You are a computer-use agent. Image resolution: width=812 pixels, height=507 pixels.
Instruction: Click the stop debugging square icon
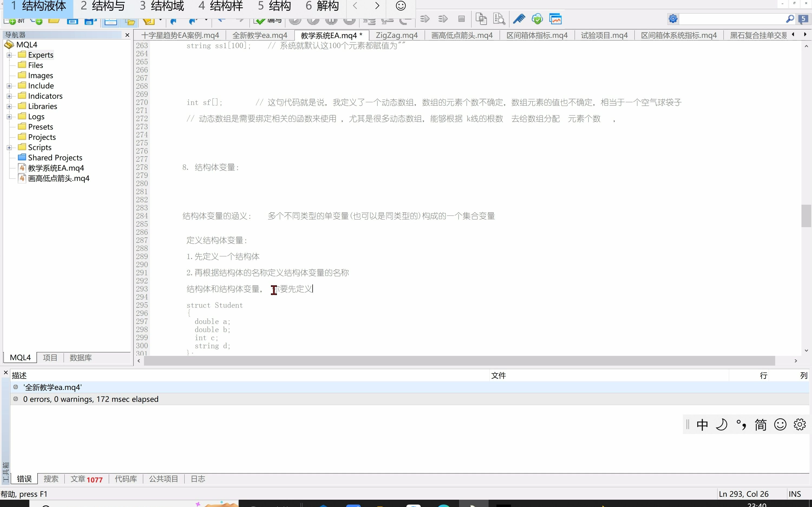coord(461,19)
